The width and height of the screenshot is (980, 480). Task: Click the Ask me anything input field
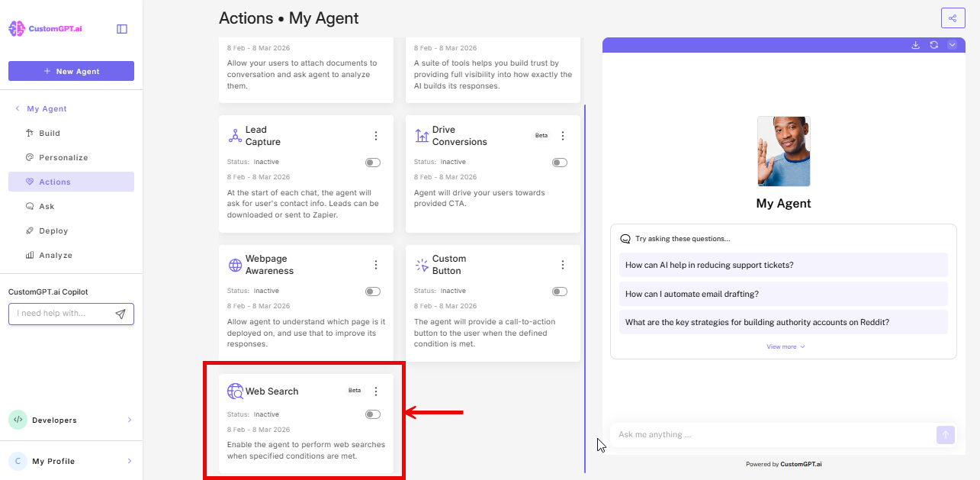(770, 433)
